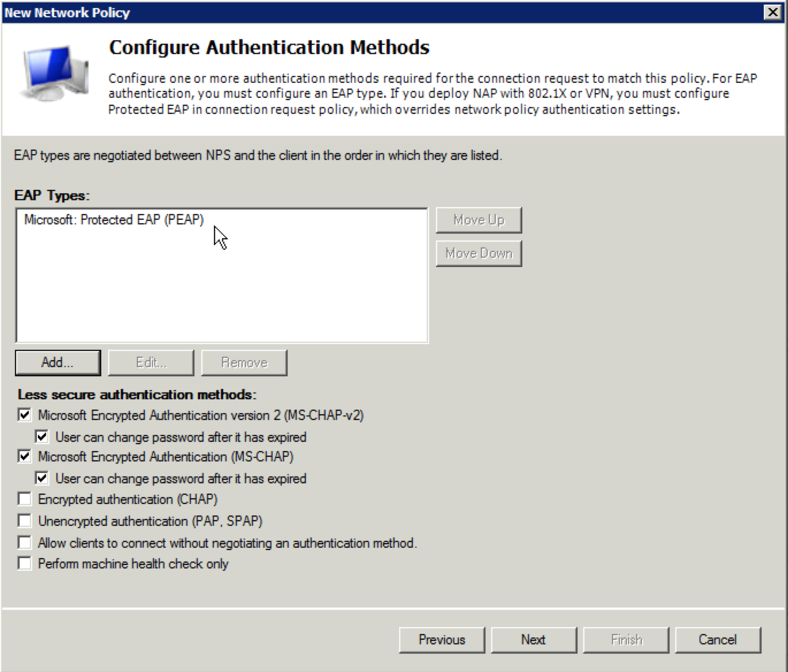Image resolution: width=788 pixels, height=672 pixels.
Task: Uncheck MS-CHAP-v2 authentication checkbox
Action: point(25,415)
